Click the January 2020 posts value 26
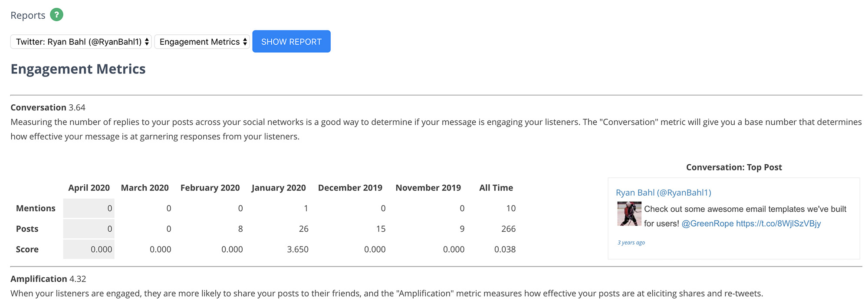 [304, 229]
